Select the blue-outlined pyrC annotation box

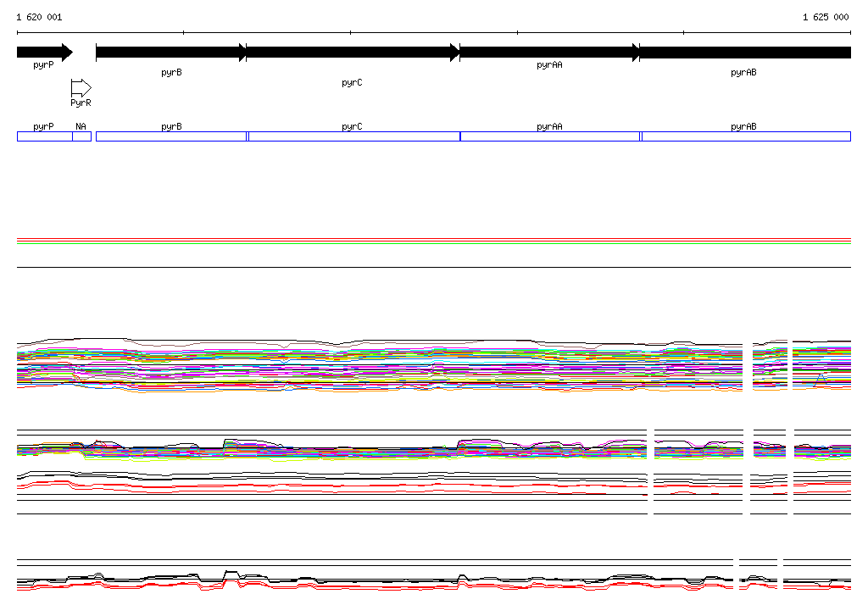click(x=353, y=136)
